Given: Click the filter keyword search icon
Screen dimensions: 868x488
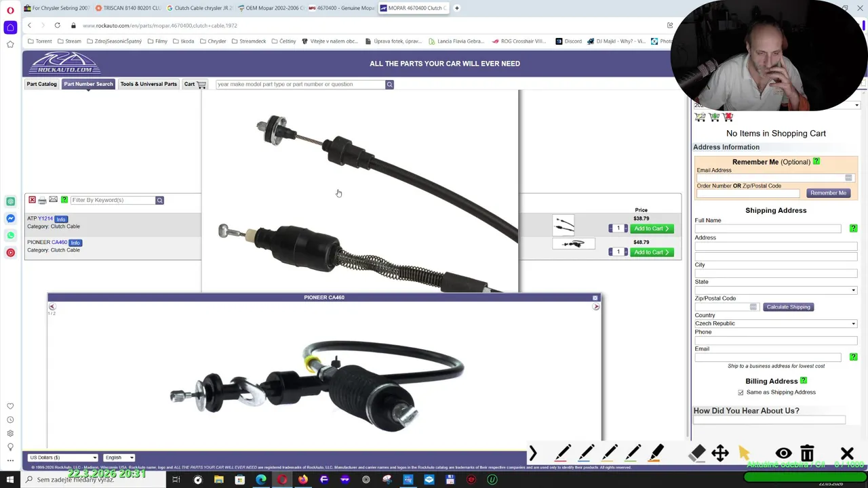Looking at the screenshot, I should pyautogui.click(x=159, y=200).
